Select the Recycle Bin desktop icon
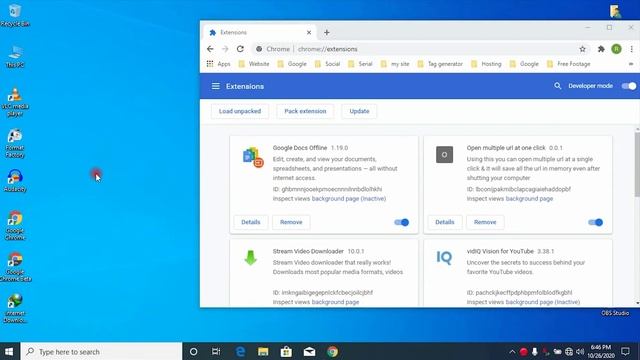The image size is (640, 360). [15, 15]
